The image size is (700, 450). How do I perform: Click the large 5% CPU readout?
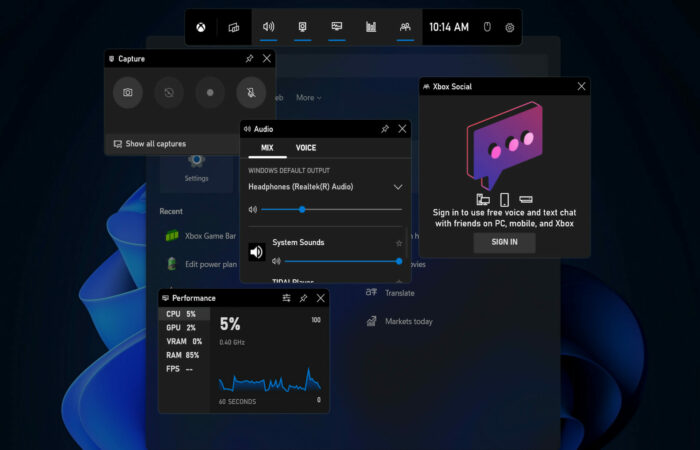230,324
